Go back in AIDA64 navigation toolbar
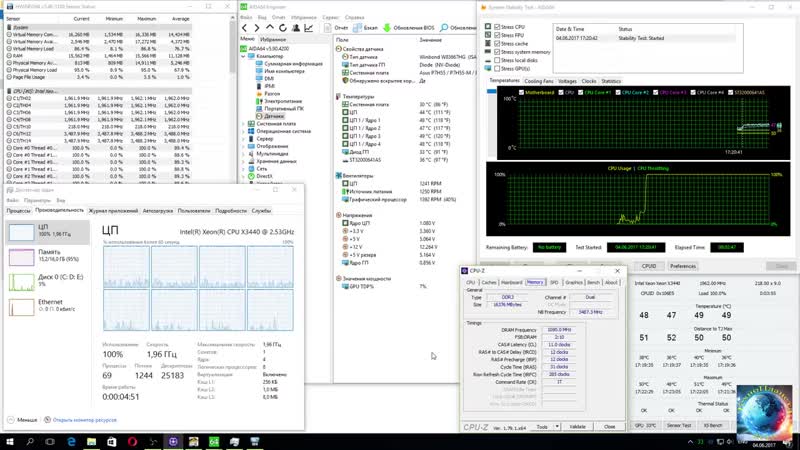This screenshot has width=800, height=450. pyautogui.click(x=244, y=28)
